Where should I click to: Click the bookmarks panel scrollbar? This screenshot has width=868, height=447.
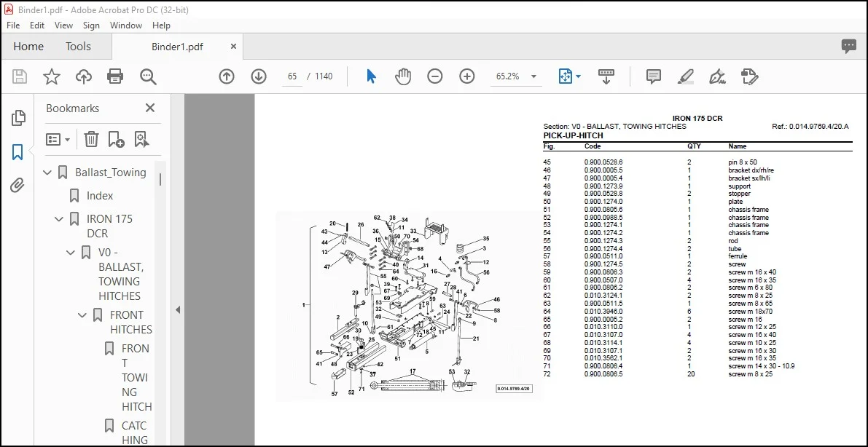160,179
